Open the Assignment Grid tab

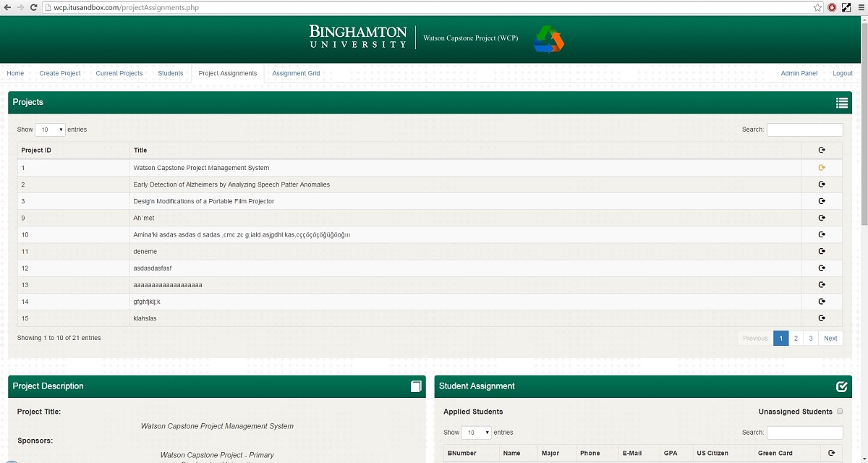296,73
